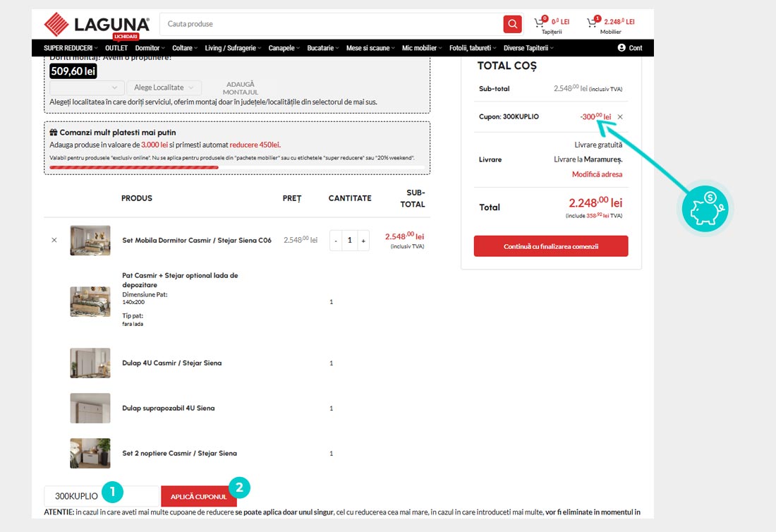This screenshot has height=532, width=776.
Task: Remove the Set Mobila Dormitor Casmir product
Action: point(54,240)
